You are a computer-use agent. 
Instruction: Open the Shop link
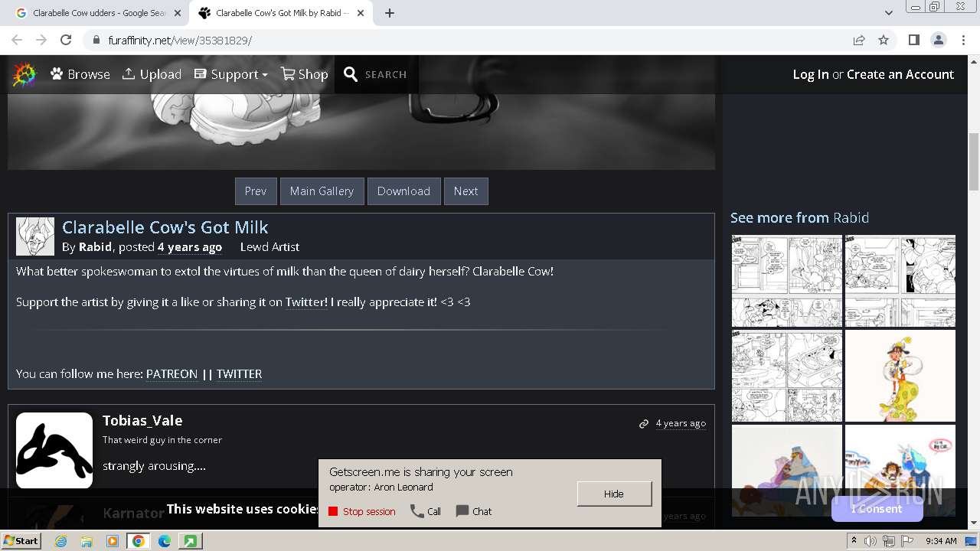pyautogui.click(x=305, y=74)
